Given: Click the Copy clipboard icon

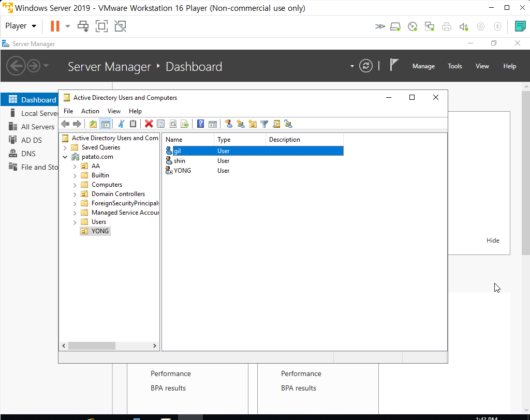Looking at the screenshot, I should click(133, 124).
